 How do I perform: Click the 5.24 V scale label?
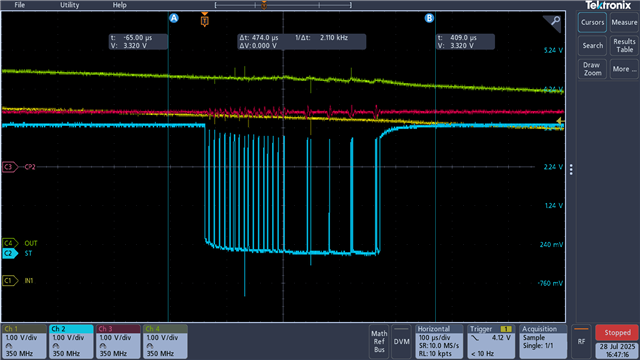(x=553, y=50)
